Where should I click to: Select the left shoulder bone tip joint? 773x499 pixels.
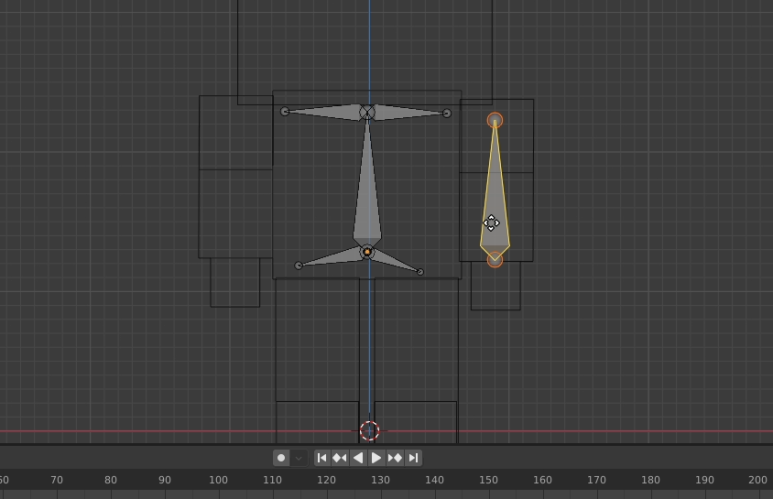284,112
